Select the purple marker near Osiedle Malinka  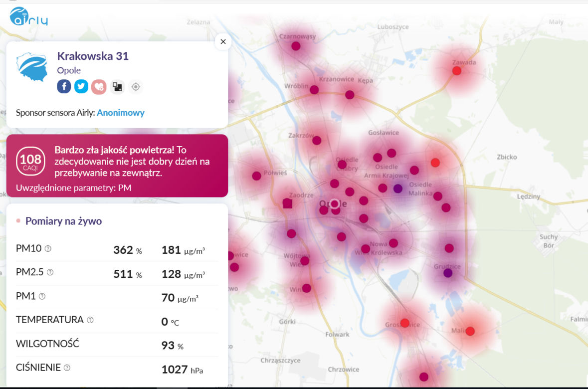[398, 189]
